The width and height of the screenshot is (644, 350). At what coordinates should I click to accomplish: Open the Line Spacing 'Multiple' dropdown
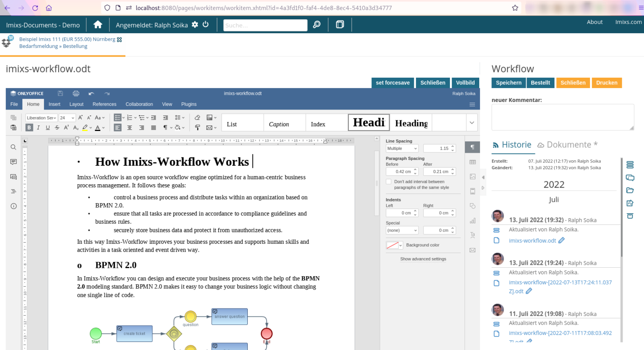(401, 148)
